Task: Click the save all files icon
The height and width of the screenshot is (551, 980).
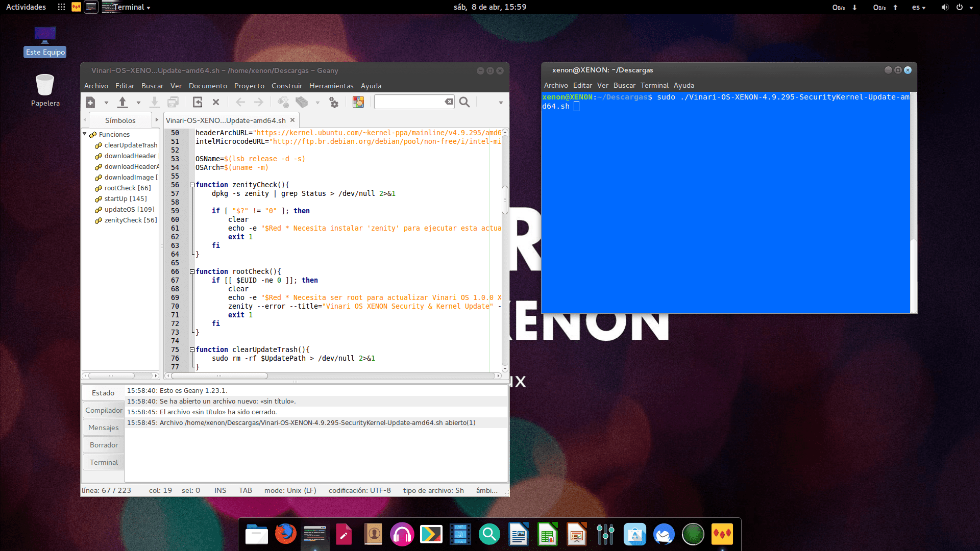Action: click(x=173, y=103)
